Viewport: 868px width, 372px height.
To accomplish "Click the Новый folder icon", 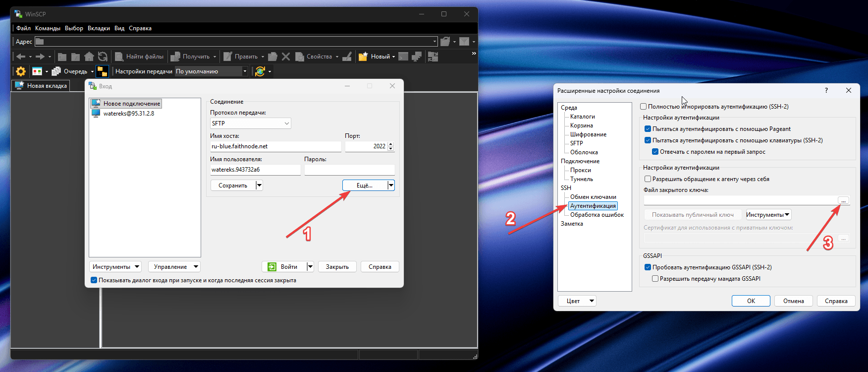I will pyautogui.click(x=363, y=57).
